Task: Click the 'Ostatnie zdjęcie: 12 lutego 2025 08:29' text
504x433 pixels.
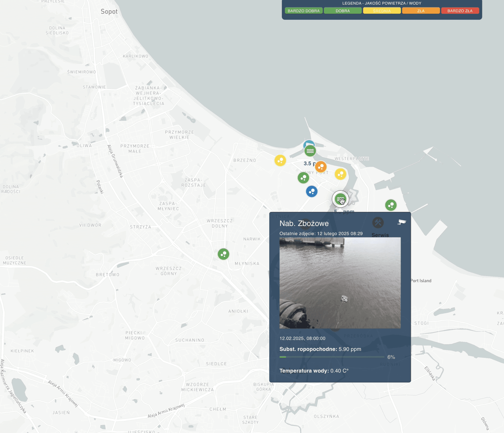Action: 321,234
